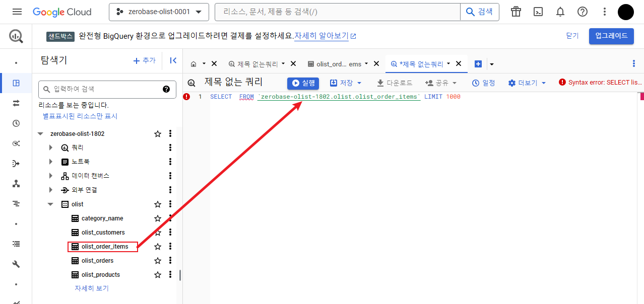Image resolution: width=644 pixels, height=304 pixels.
Task: Open the wrench administration sidebar icon
Action: (16, 264)
